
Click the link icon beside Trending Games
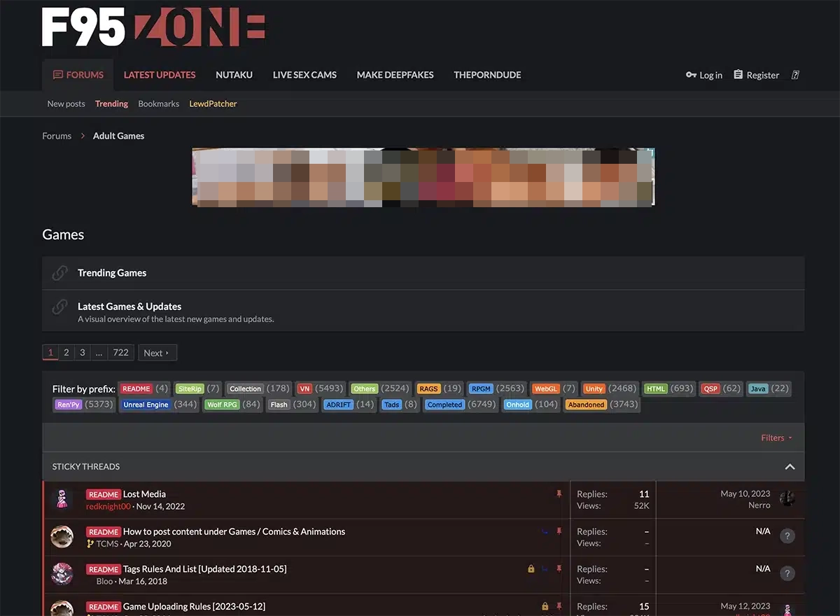(59, 272)
